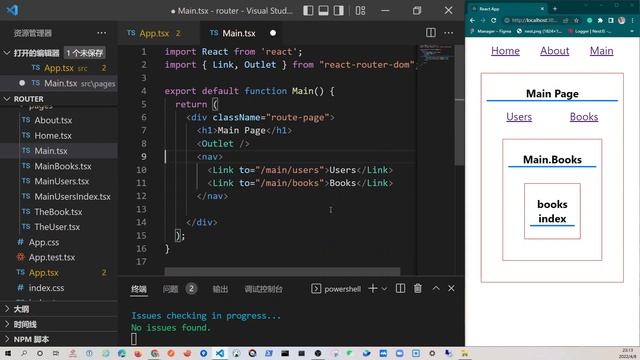The width and height of the screenshot is (640, 360).
Task: Click the browser localhost address bar
Action: [x=535, y=20]
